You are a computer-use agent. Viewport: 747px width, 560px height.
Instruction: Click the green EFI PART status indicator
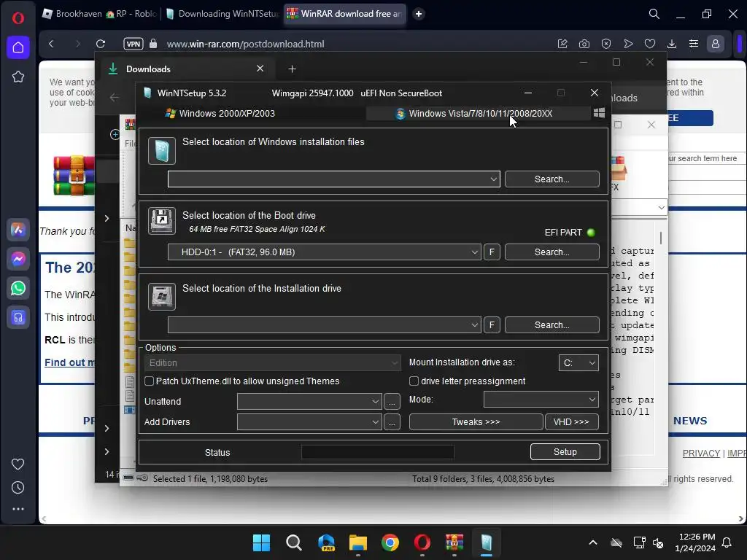point(591,233)
